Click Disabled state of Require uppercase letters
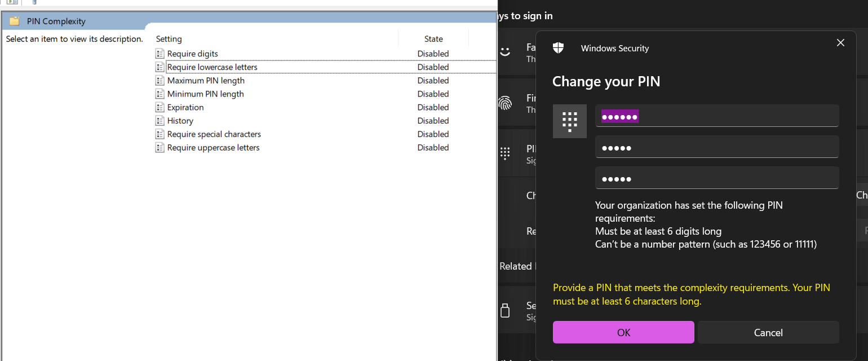 click(433, 148)
